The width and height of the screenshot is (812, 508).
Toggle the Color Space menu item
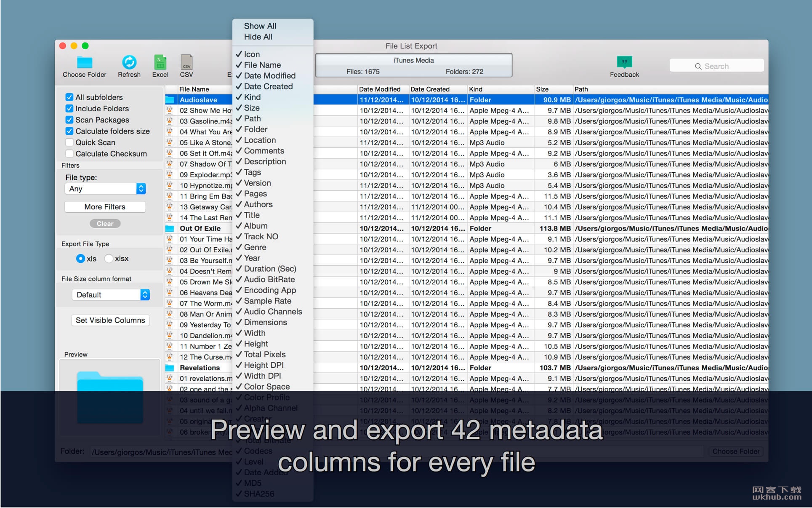click(x=273, y=387)
